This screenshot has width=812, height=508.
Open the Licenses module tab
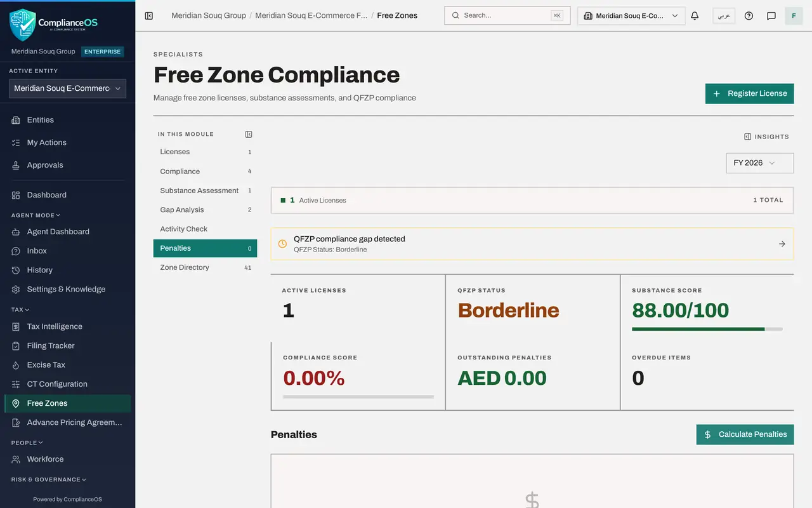tap(205, 152)
